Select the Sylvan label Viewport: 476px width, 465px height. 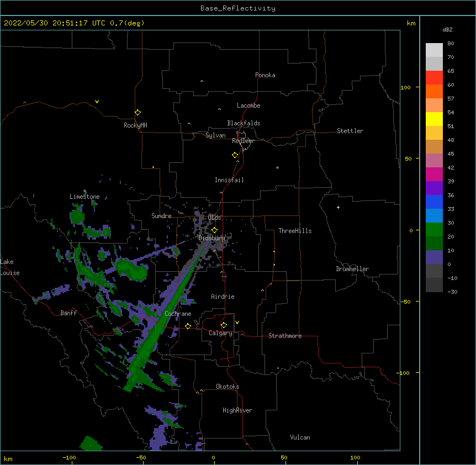[215, 135]
